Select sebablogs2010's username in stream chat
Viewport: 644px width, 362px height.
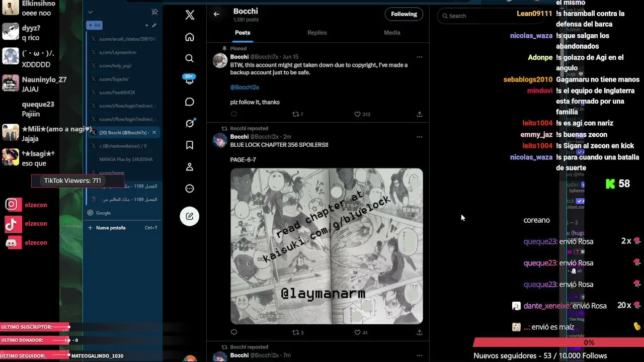point(528,79)
